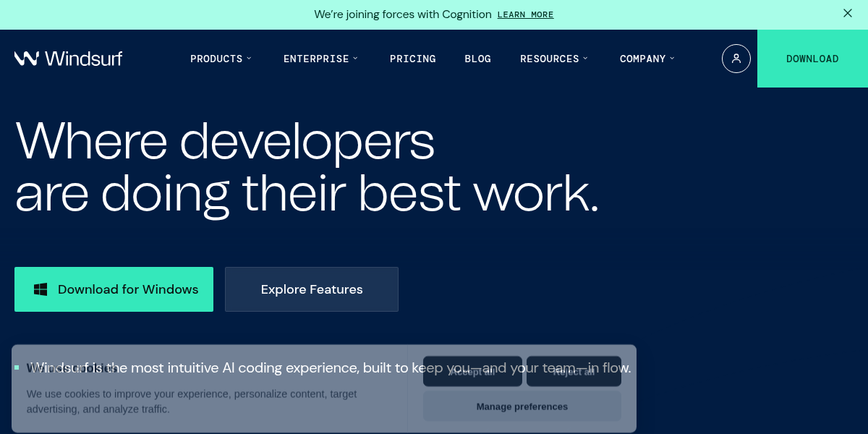The image size is (868, 434).
Task: Dismiss the Cognition announcement banner
Action: 847,14
